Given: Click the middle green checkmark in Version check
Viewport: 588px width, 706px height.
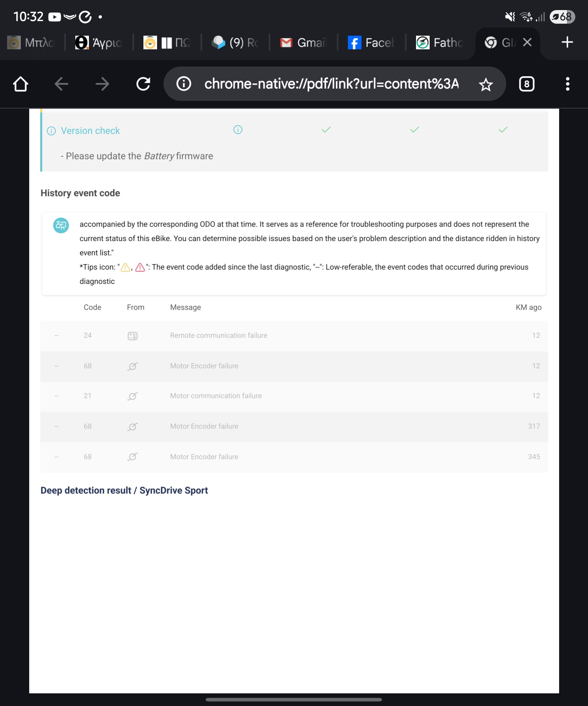Looking at the screenshot, I should (x=414, y=130).
